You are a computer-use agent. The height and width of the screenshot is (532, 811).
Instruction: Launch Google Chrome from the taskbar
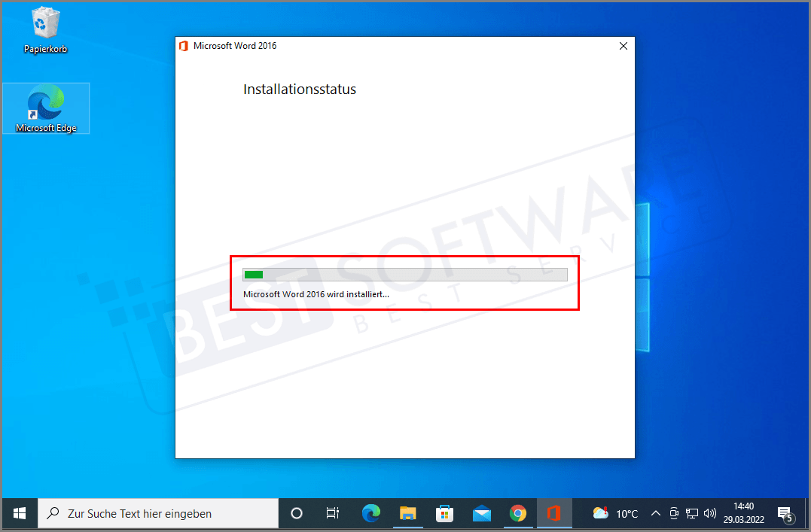pos(518,513)
